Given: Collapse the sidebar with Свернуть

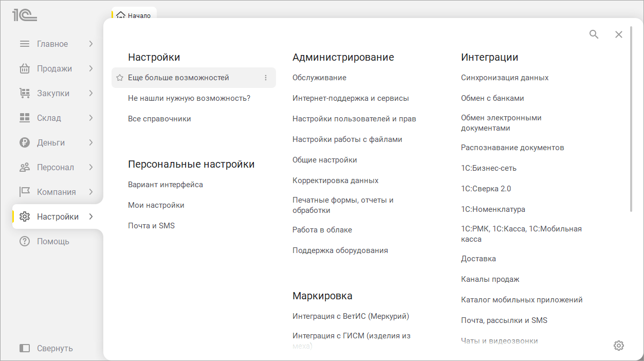Looking at the screenshot, I should 46,348.
